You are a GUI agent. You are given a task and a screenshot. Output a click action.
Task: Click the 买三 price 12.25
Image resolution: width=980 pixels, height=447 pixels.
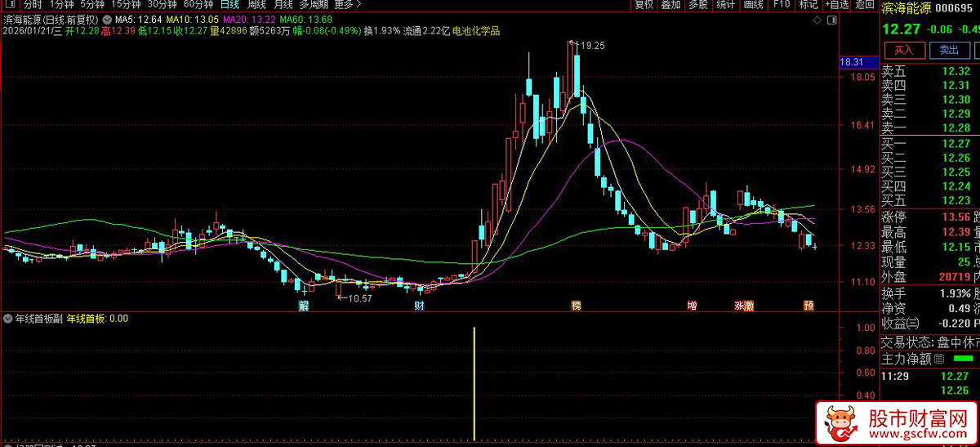956,172
